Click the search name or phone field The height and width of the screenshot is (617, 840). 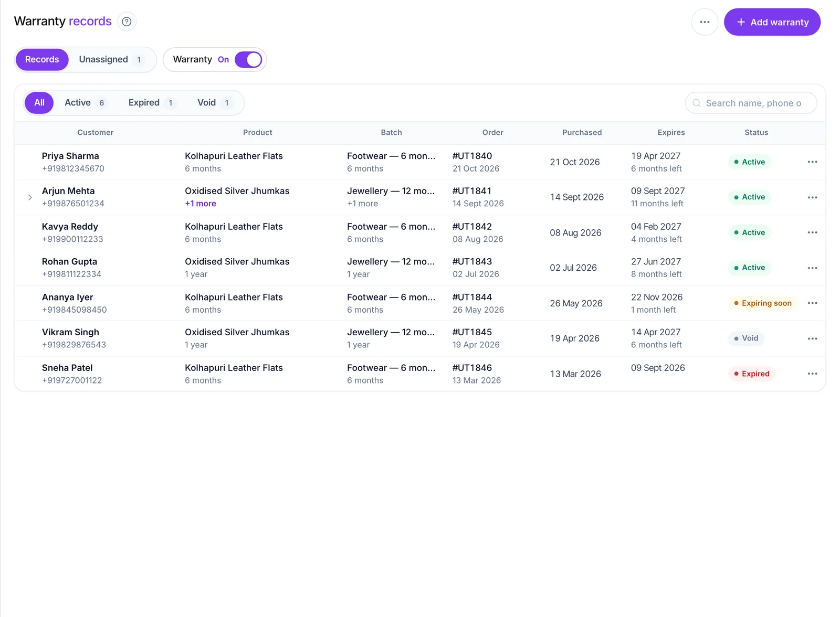[751, 103]
